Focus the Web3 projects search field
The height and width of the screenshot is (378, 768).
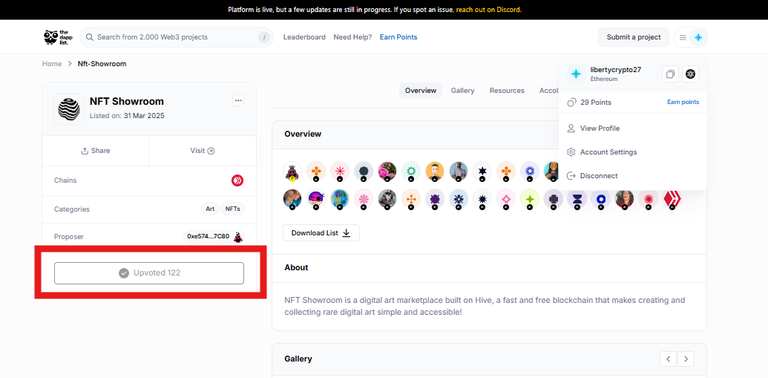[x=176, y=37]
